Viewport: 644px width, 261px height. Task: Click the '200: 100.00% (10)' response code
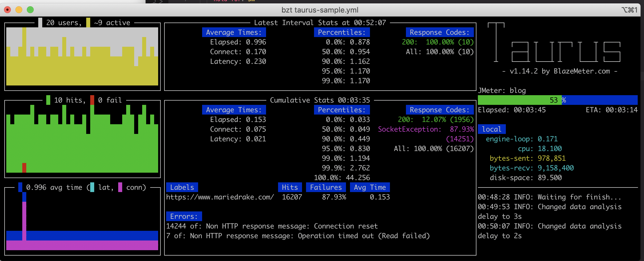pyautogui.click(x=438, y=42)
